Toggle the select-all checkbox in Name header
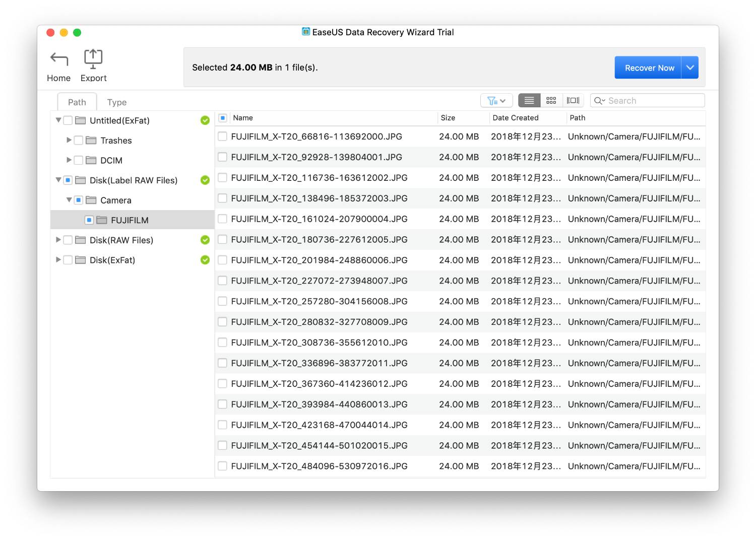756x540 pixels. [223, 118]
